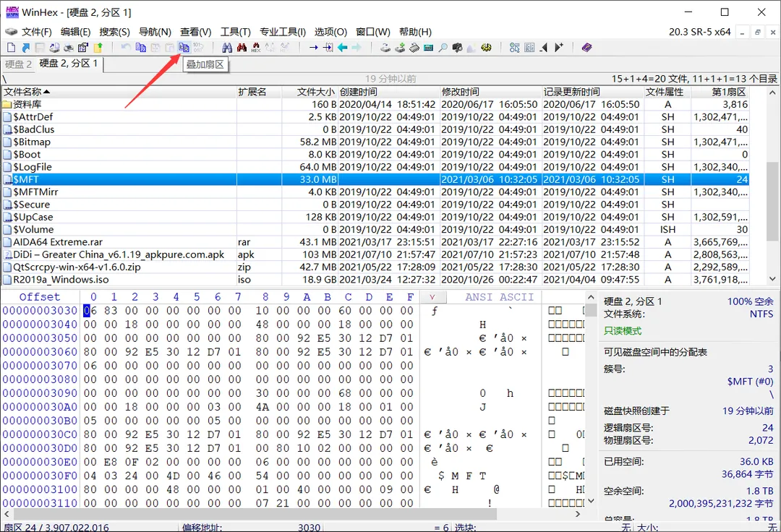Click the 只读模式 status text

coord(623,331)
